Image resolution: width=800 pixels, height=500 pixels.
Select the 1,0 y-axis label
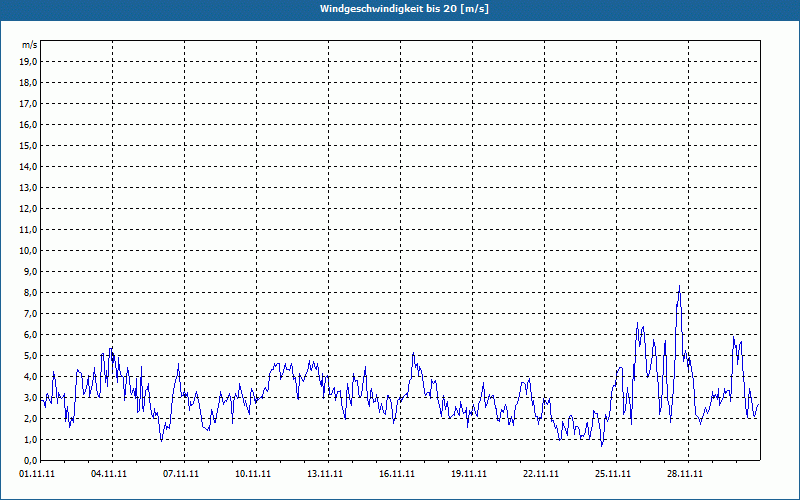point(30,439)
